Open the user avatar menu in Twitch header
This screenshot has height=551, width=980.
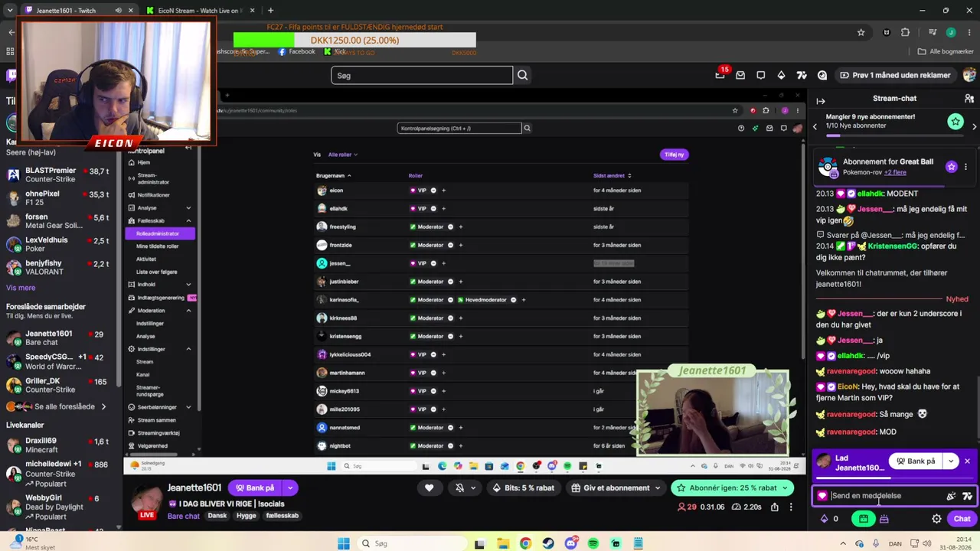(x=969, y=75)
